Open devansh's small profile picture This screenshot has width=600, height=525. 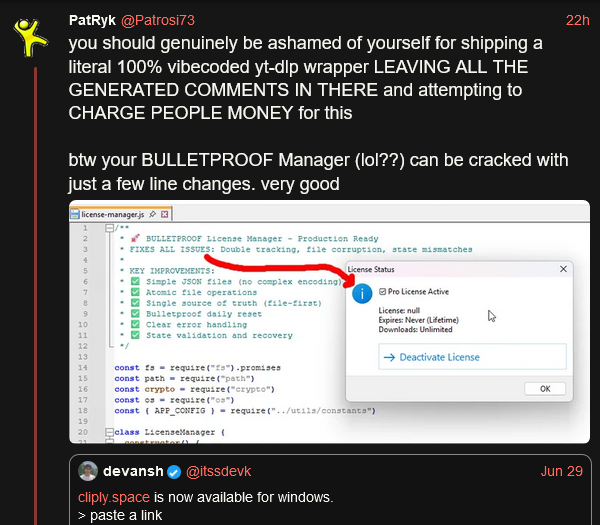[x=89, y=471]
